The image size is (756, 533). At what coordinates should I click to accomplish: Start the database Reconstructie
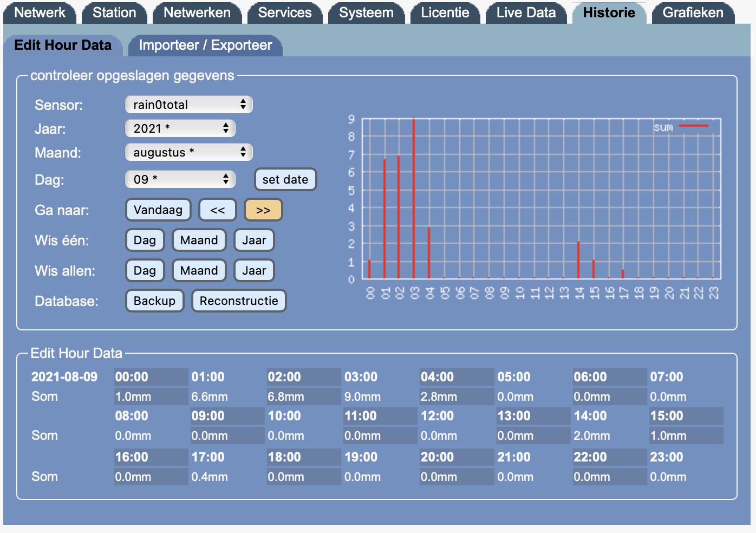(239, 301)
